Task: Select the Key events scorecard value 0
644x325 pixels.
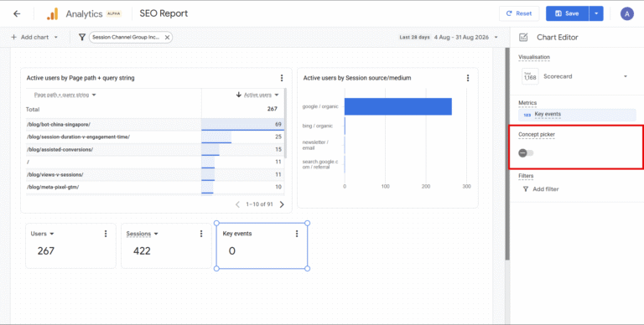Action: (232, 251)
